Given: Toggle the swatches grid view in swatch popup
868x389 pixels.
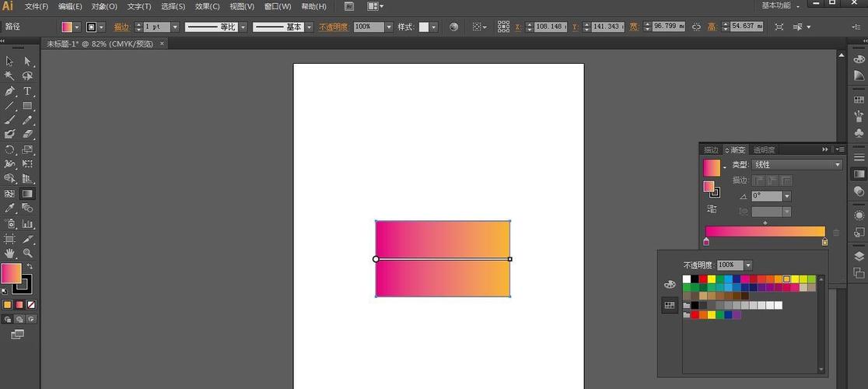Looking at the screenshot, I should (670, 305).
